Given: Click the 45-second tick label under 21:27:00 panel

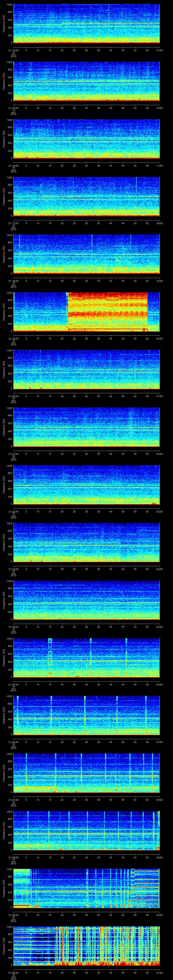Looking at the screenshot, I should coord(123,799).
